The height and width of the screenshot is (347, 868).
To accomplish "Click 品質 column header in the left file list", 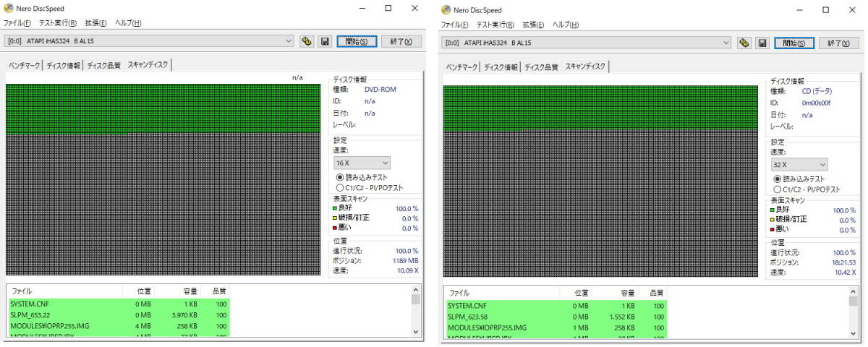I will [216, 291].
